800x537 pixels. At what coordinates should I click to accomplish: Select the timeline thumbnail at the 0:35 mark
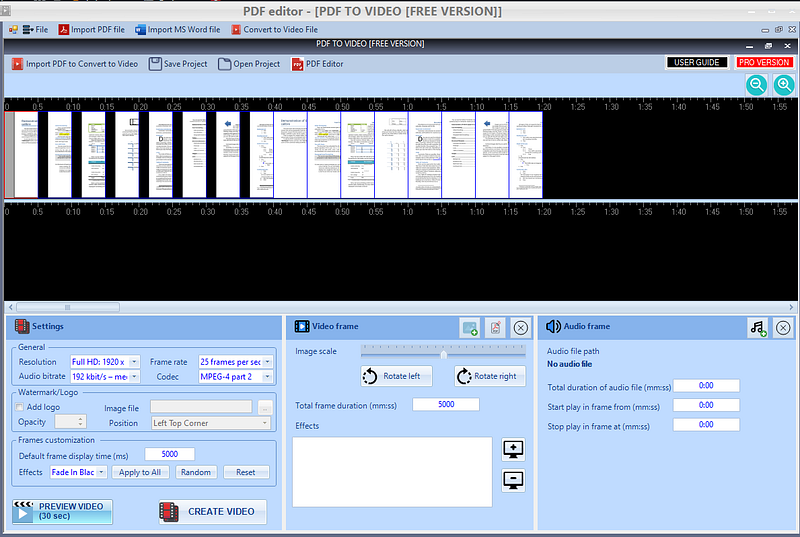[257, 155]
